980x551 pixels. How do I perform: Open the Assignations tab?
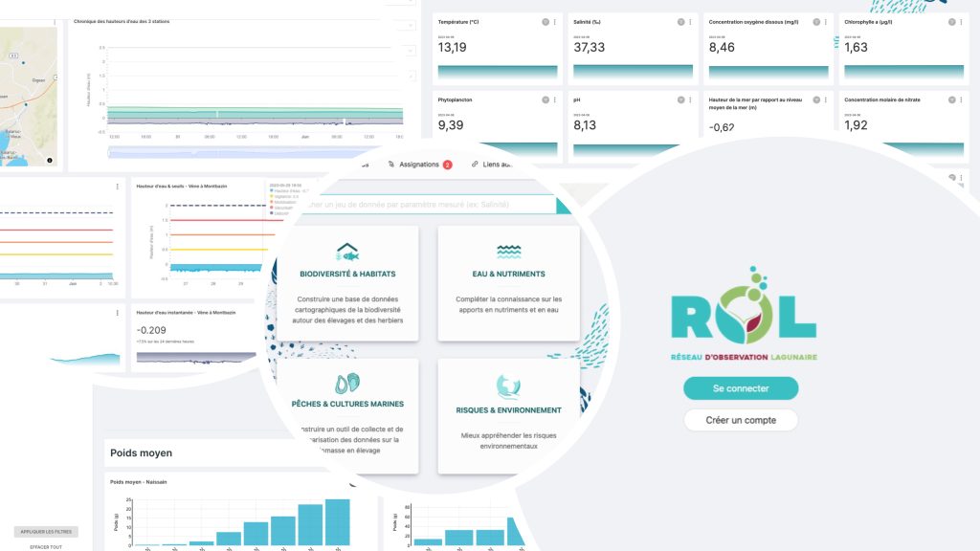[x=419, y=165]
